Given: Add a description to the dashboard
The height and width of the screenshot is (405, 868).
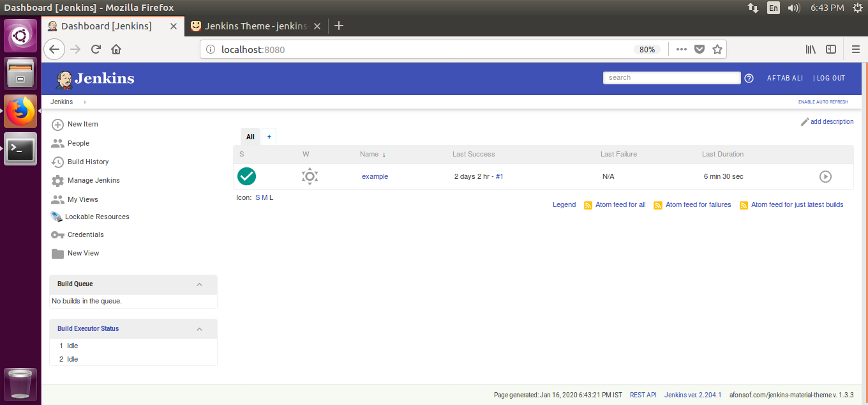Looking at the screenshot, I should [x=832, y=121].
